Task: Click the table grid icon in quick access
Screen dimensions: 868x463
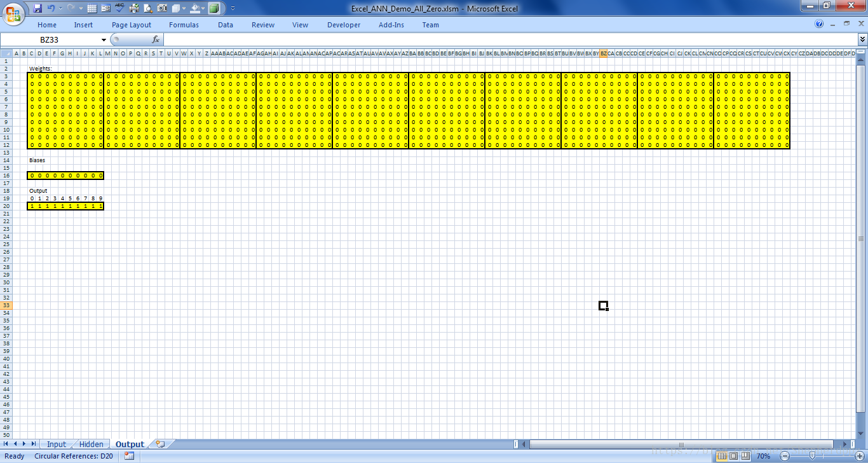Action: coord(92,8)
